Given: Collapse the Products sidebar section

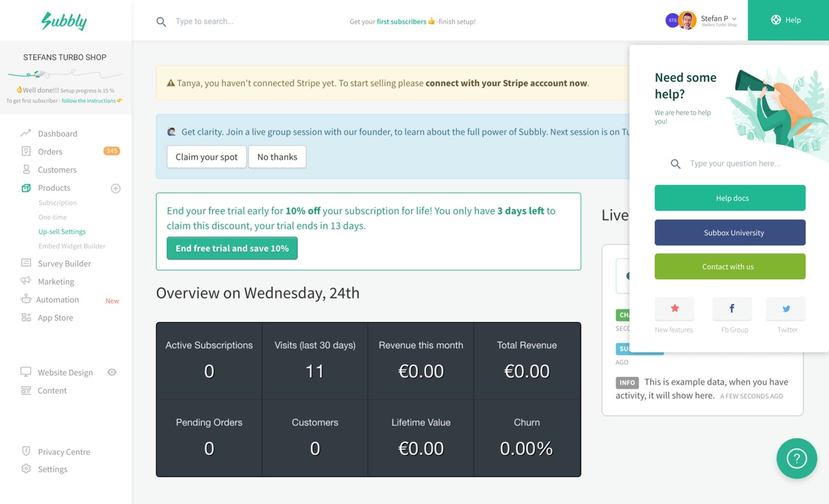Looking at the screenshot, I should click(54, 188).
